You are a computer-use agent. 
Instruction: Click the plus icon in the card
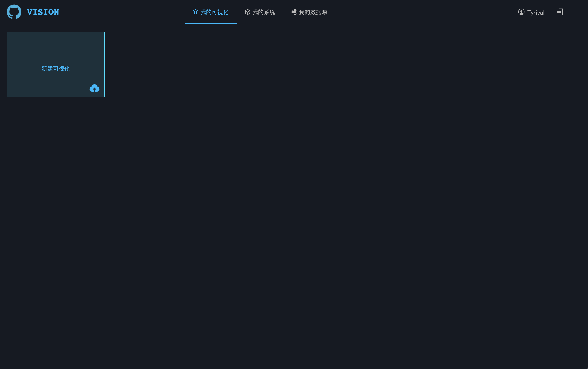coord(56,60)
